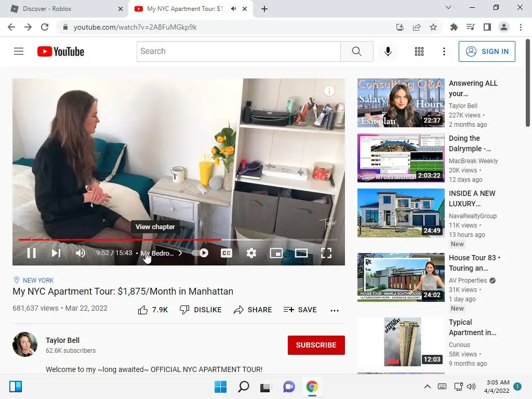Open the Chrome three-dot menu

[x=521, y=27]
